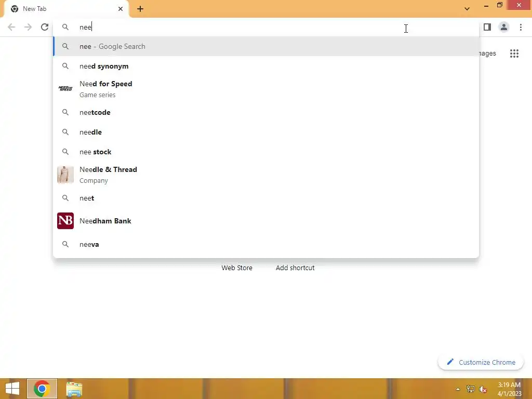Click the browser back arrow
The height and width of the screenshot is (399, 532).
point(11,27)
